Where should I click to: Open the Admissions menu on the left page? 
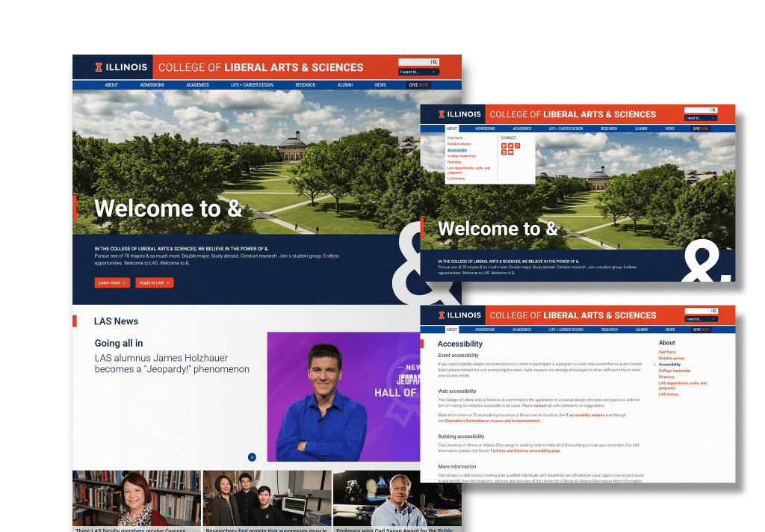click(152, 85)
